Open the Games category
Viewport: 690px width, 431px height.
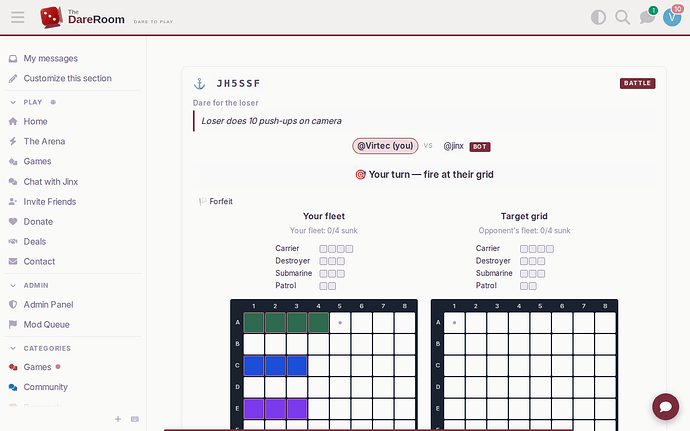click(x=37, y=367)
